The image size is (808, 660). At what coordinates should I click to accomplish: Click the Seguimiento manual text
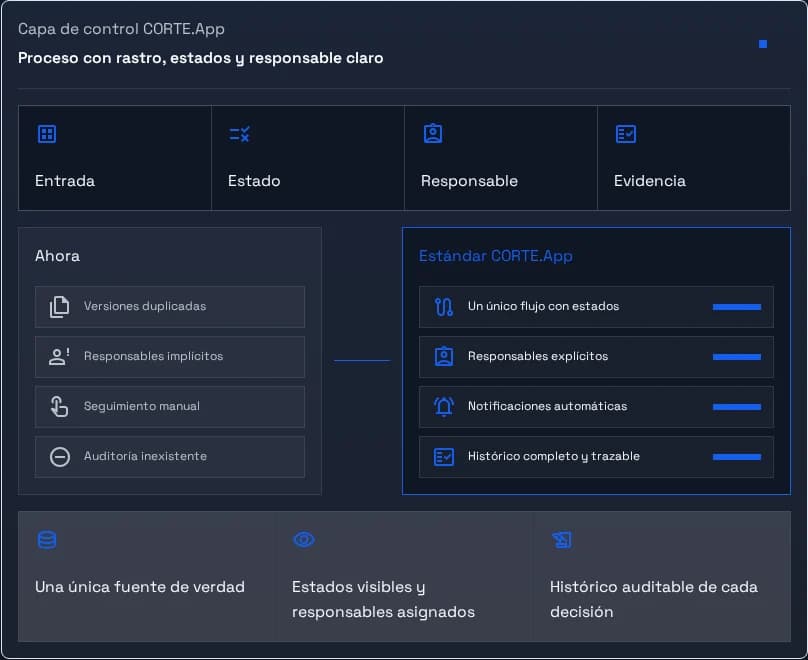click(142, 406)
